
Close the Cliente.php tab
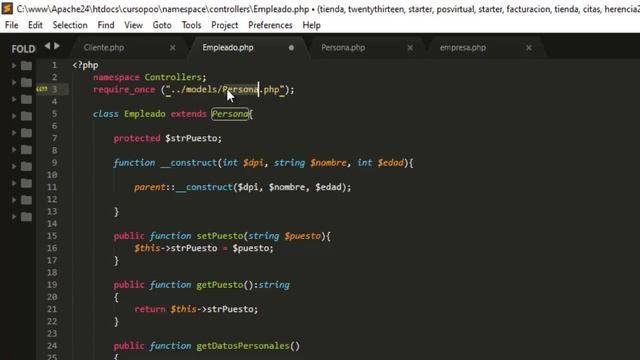pyautogui.click(x=173, y=48)
